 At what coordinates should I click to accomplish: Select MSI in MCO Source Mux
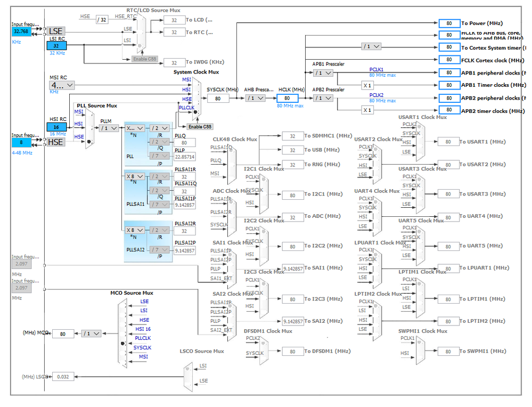point(144,357)
